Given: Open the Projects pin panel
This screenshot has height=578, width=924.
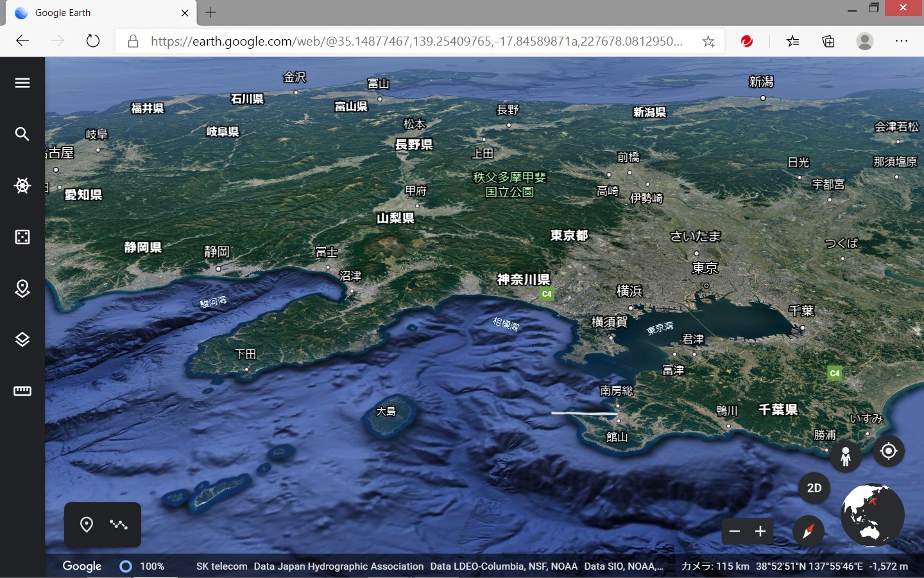Looking at the screenshot, I should click(x=22, y=289).
